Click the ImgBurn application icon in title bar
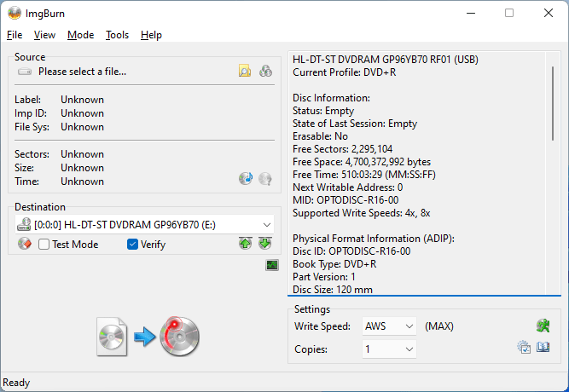The height and width of the screenshot is (392, 569). tap(15, 14)
